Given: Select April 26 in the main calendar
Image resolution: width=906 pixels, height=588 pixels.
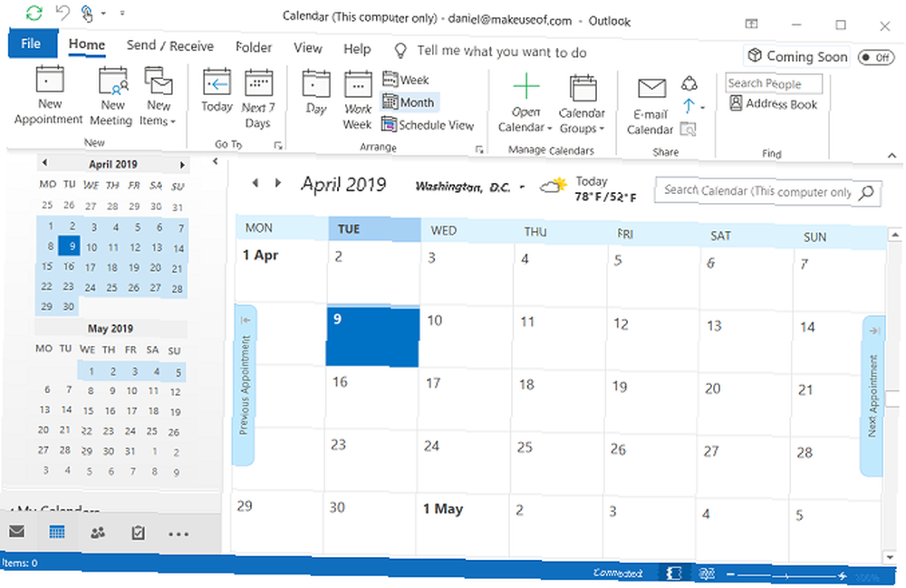Looking at the screenshot, I should coord(651,465).
